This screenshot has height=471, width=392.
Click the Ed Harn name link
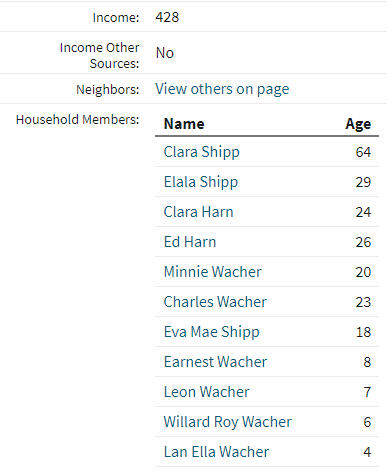click(x=190, y=242)
